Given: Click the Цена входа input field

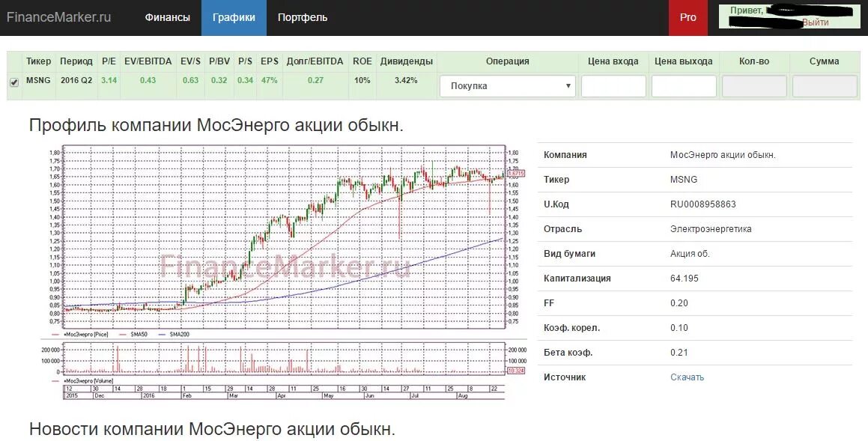Looking at the screenshot, I should point(613,86).
